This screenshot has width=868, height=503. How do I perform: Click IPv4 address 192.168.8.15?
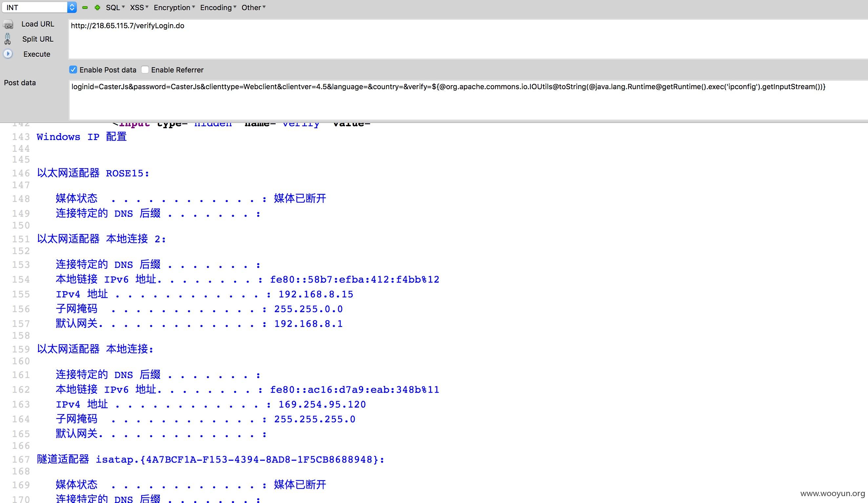pyautogui.click(x=316, y=294)
